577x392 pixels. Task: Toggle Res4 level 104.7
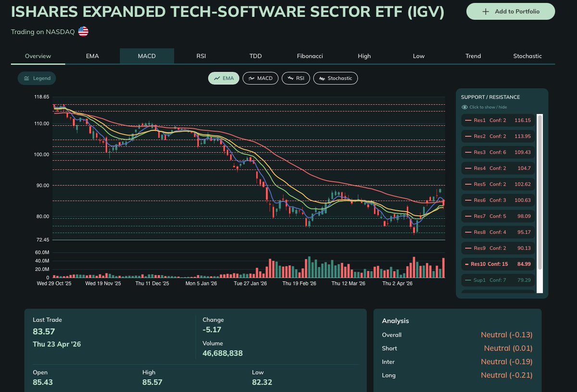click(x=498, y=168)
